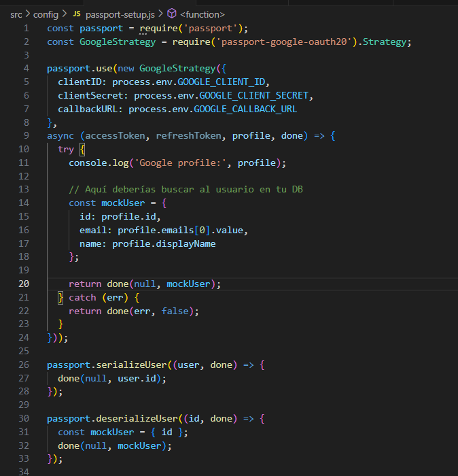Viewport: 458px width, 476px height.
Task: Select passport-setup.js in the breadcrumb
Action: click(120, 14)
